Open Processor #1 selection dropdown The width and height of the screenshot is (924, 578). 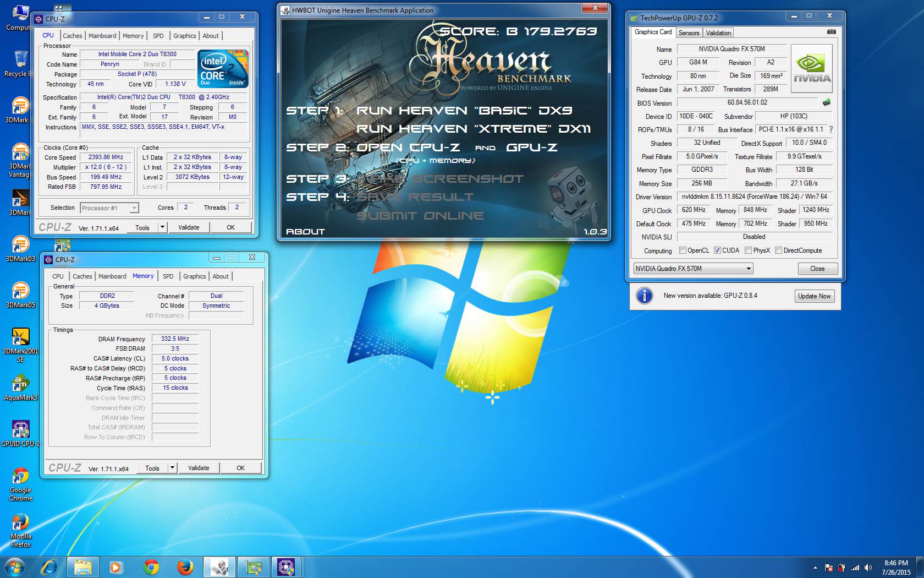click(x=109, y=208)
